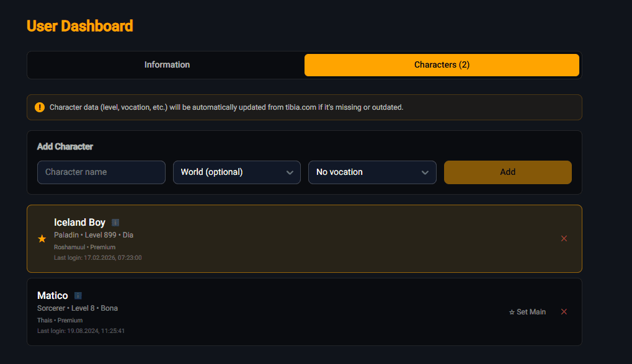
Task: Remove Iceland Boy with the red X
Action: click(x=564, y=239)
